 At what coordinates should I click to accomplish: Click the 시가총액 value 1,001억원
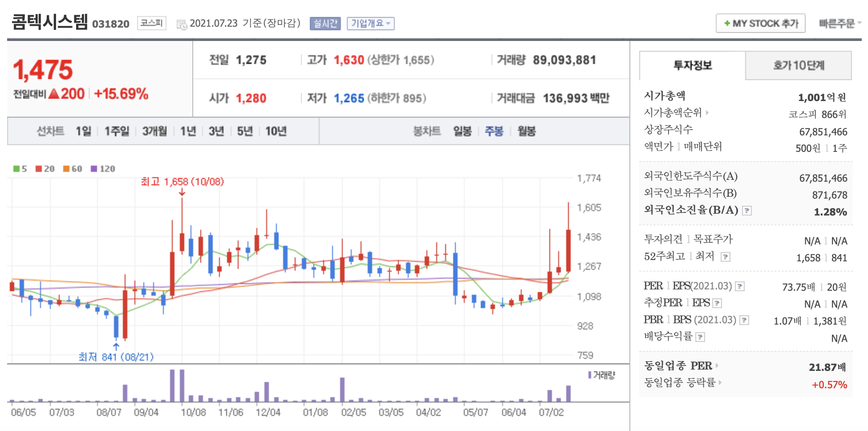point(822,98)
